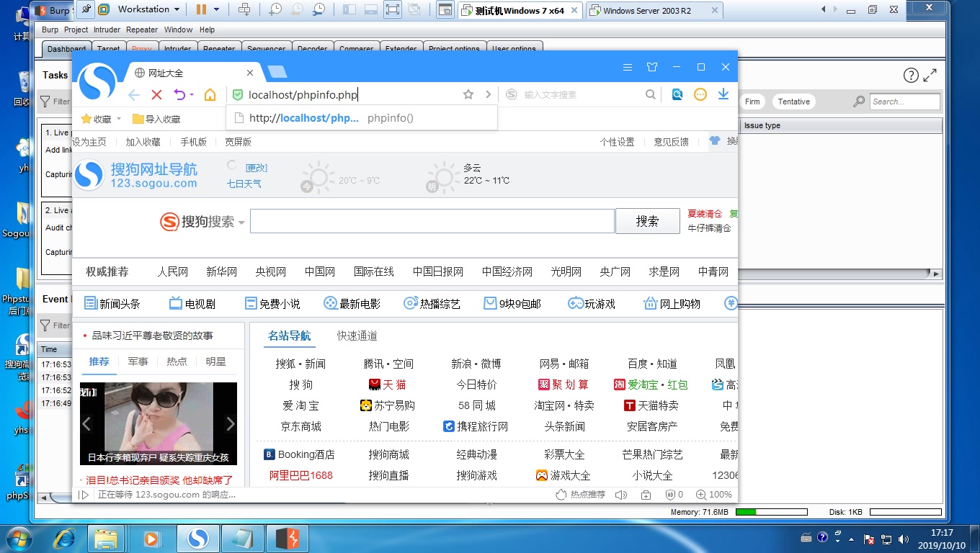Open the 人民网 link

tap(173, 271)
